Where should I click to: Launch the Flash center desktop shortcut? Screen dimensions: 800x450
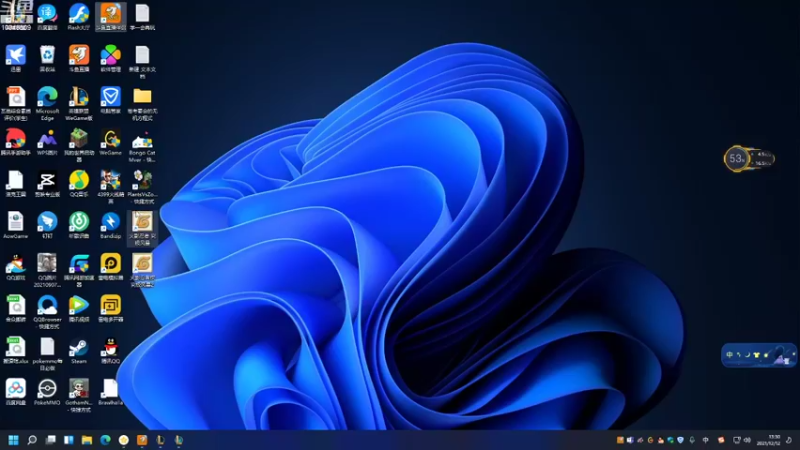(x=79, y=17)
